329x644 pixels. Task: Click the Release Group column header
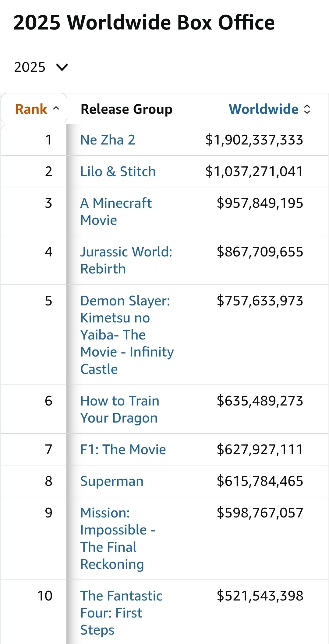coord(126,109)
